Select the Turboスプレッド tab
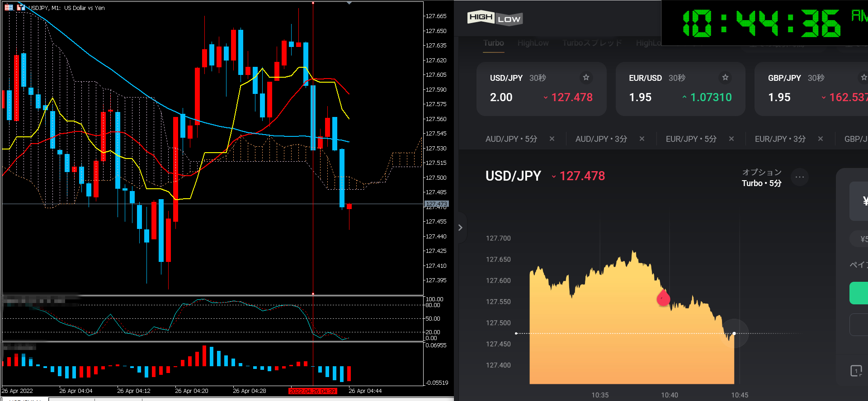The width and height of the screenshot is (868, 401). [592, 43]
